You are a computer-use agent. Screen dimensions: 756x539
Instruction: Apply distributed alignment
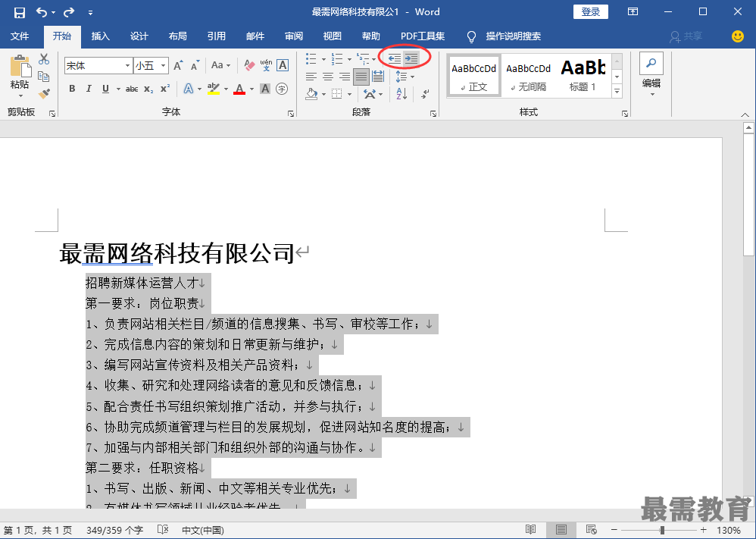pyautogui.click(x=378, y=77)
